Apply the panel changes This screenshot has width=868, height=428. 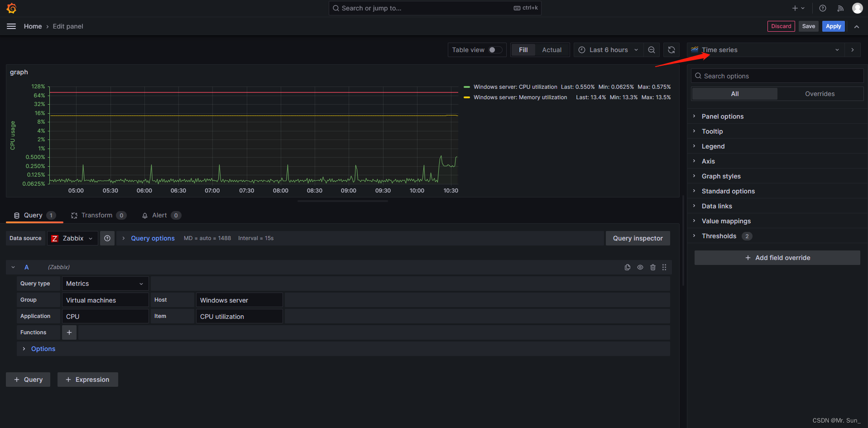click(x=833, y=26)
